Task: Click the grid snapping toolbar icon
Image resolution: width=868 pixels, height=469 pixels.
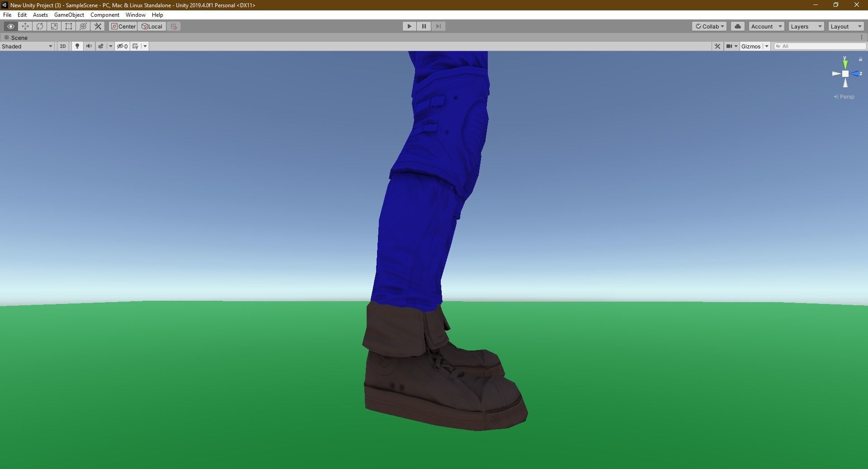Action: [x=174, y=26]
